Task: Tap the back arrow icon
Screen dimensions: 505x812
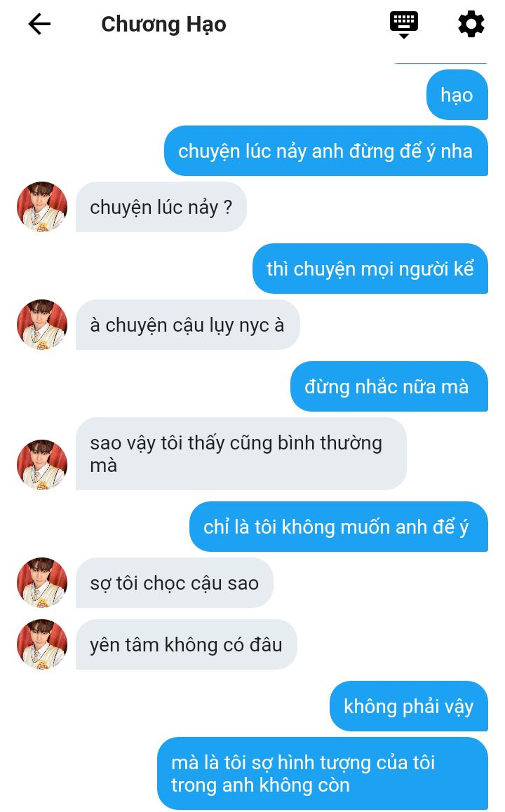Action: tap(39, 24)
